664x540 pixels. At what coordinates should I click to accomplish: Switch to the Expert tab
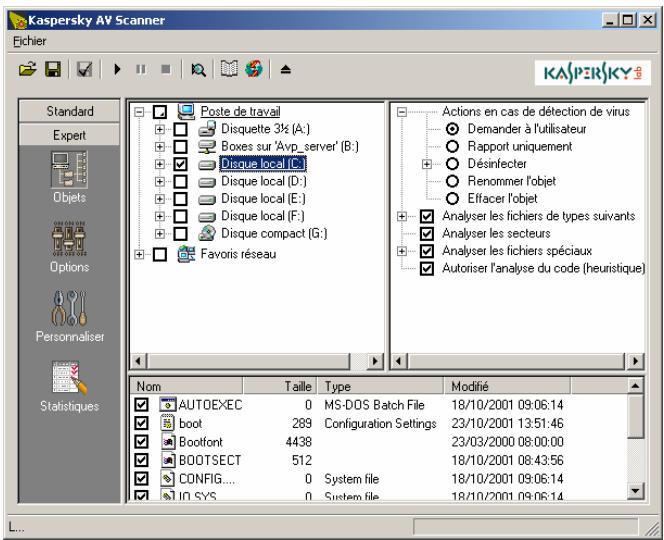pos(69,135)
